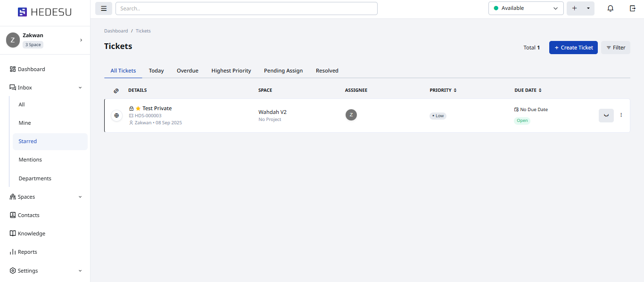Click the globe icon on the ticket row
This screenshot has width=644, height=282.
pyautogui.click(x=116, y=115)
